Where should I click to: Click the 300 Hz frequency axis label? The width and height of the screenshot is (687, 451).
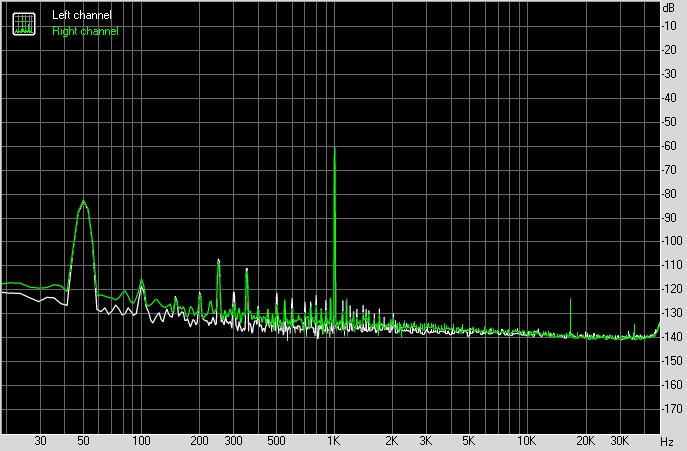(x=233, y=440)
